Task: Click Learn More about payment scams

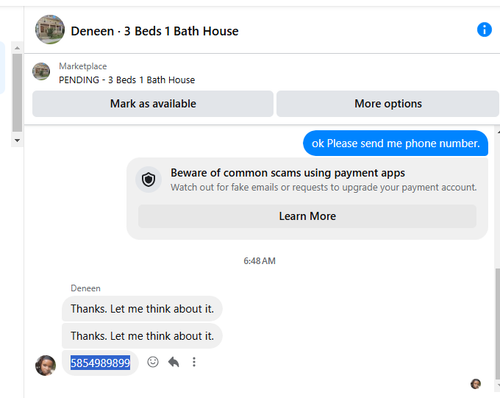Action: tap(307, 216)
